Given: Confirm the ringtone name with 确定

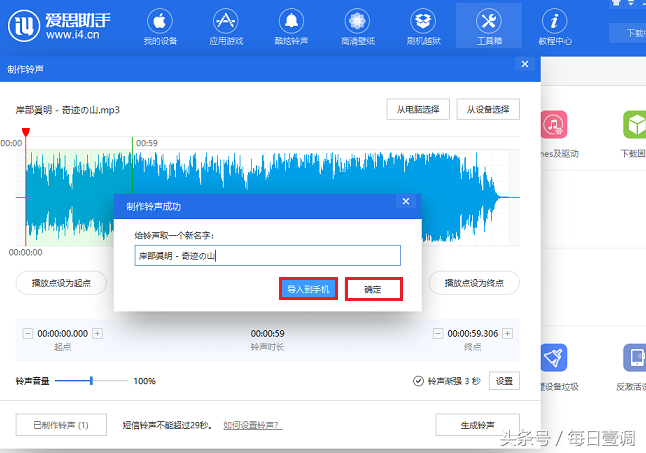Looking at the screenshot, I should coord(373,289).
